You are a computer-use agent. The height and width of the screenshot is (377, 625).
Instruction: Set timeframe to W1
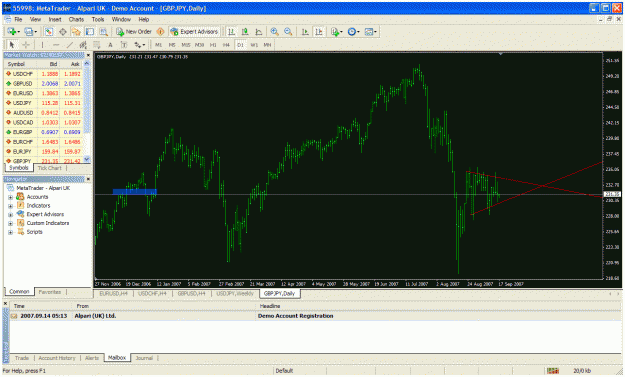click(x=254, y=45)
